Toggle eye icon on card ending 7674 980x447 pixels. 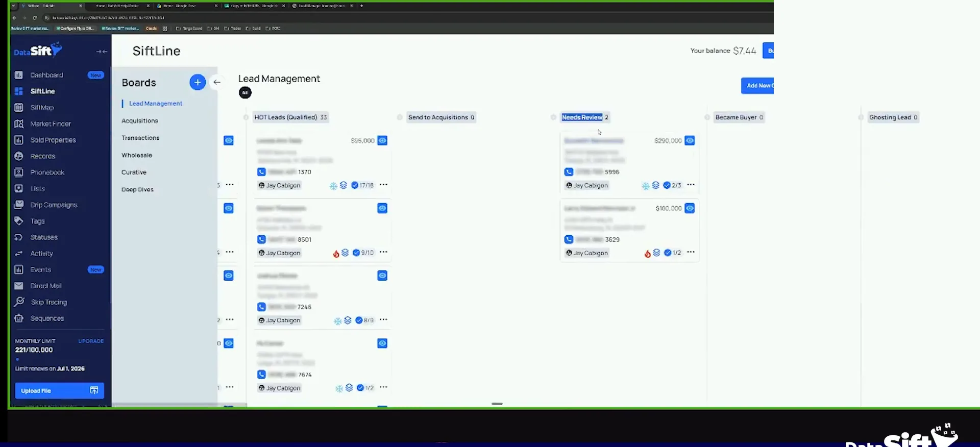click(x=382, y=343)
